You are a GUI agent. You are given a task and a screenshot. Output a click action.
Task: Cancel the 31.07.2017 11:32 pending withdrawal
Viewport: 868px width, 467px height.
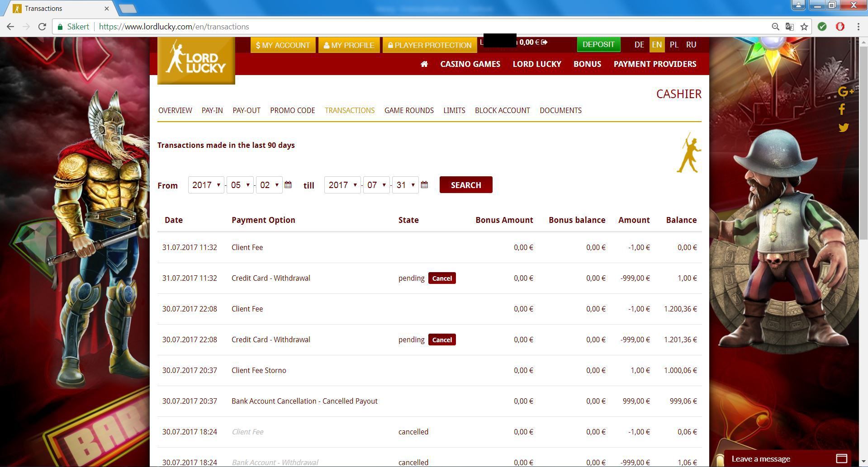[442, 278]
